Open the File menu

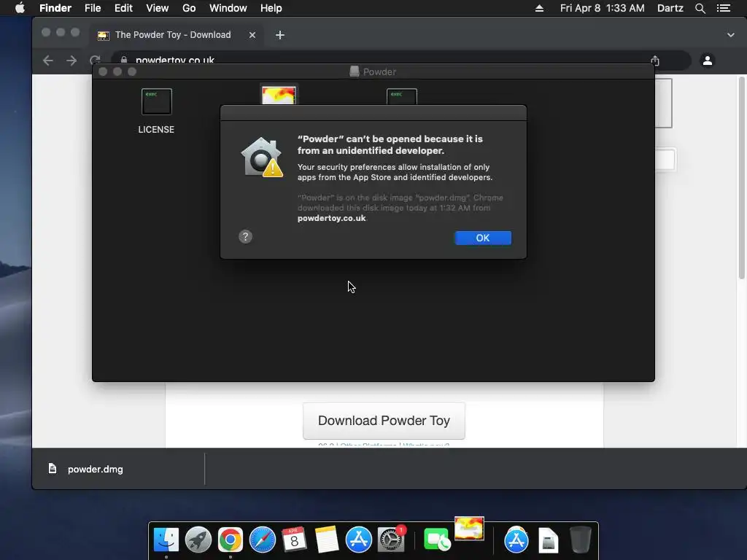tap(93, 8)
